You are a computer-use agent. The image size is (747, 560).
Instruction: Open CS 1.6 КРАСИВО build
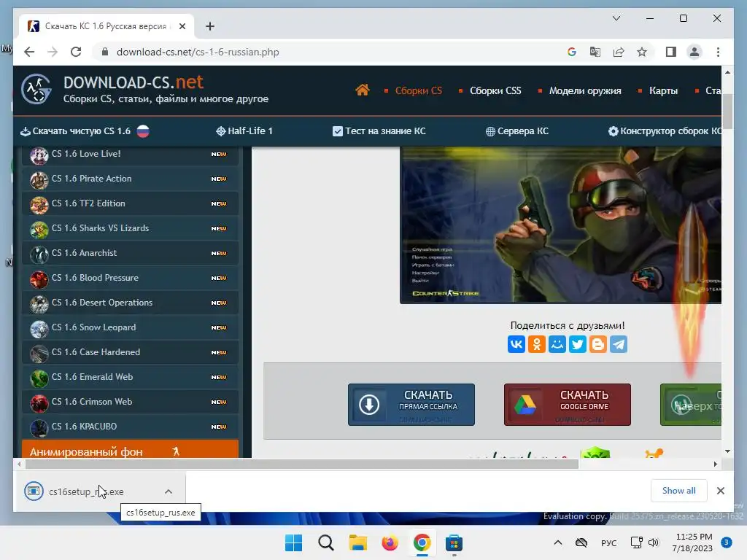[130, 426]
